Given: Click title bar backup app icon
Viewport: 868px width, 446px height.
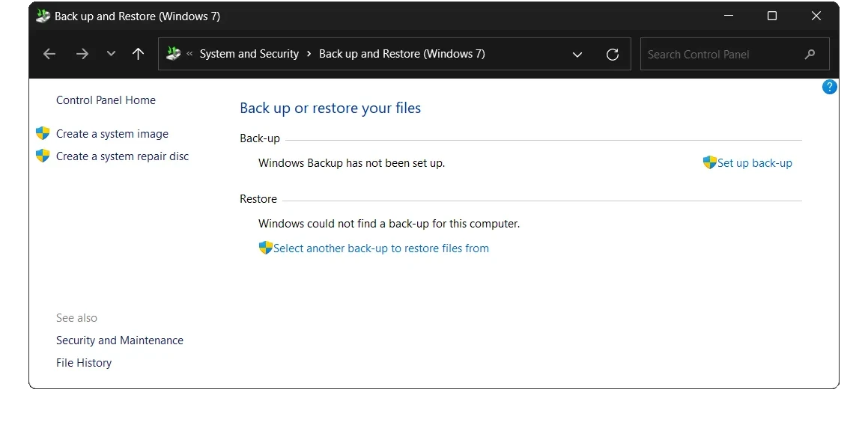Looking at the screenshot, I should (x=43, y=16).
